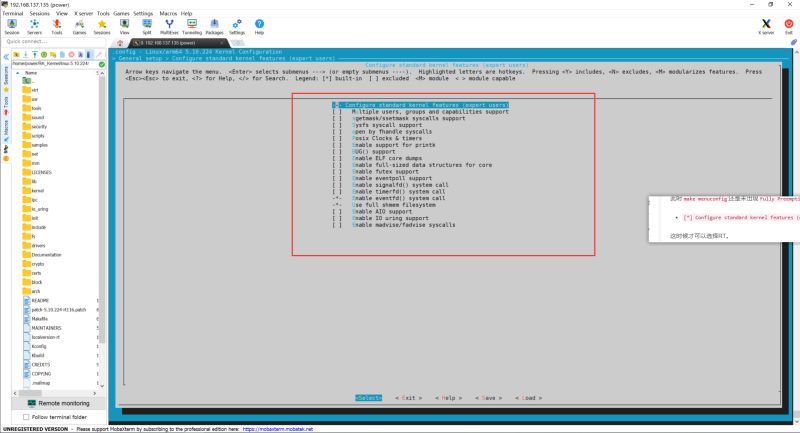This screenshot has width=800, height=433.
Task: Open the Settings gear toolbar icon
Action: tap(237, 27)
